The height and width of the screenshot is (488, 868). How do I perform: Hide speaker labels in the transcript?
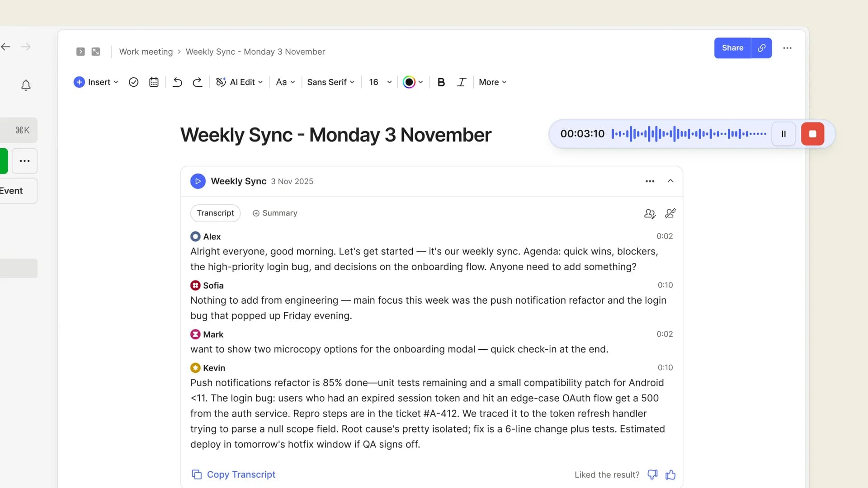point(670,213)
